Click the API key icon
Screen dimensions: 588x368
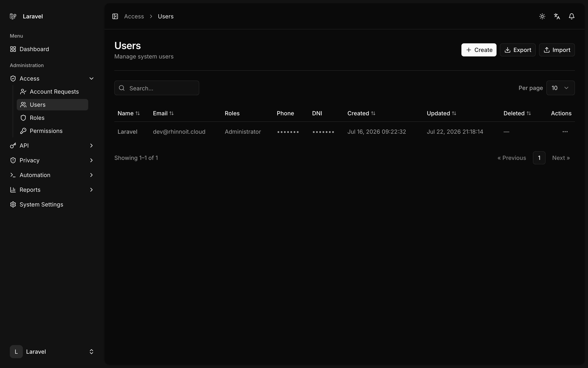(x=13, y=146)
